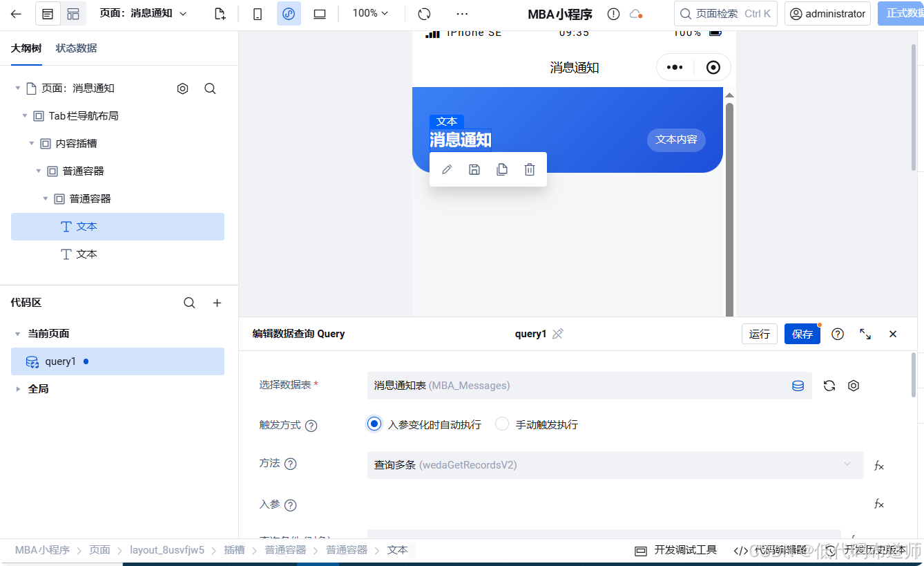Collapse the second nested 普通容器 node
Image resolution: width=924 pixels, height=566 pixels.
coord(46,199)
